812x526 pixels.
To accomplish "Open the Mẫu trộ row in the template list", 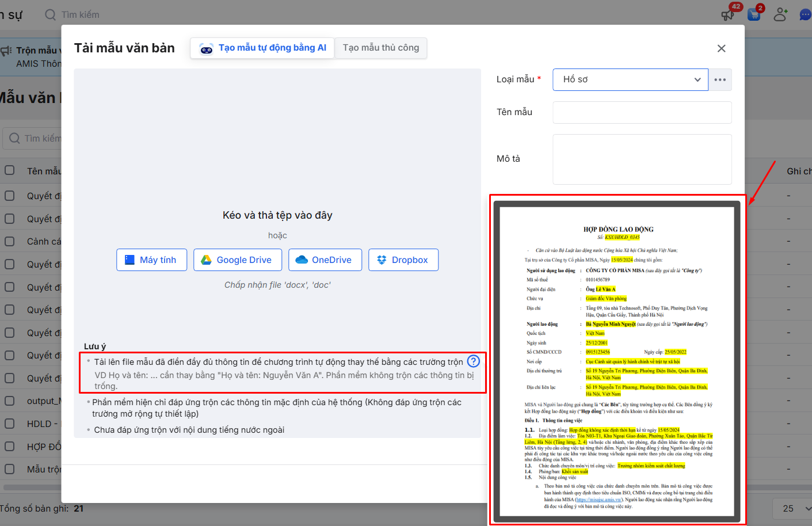I will 44,470.
